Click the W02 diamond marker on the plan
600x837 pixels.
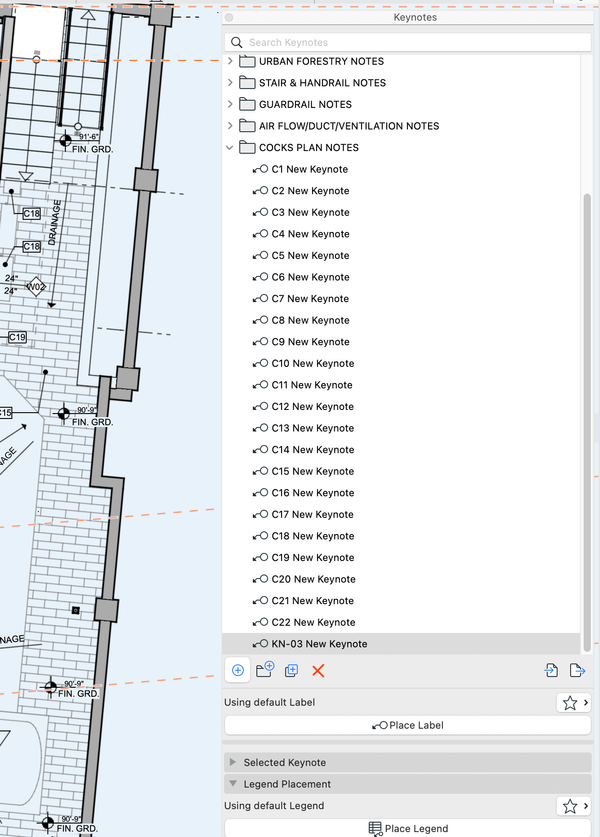36,287
